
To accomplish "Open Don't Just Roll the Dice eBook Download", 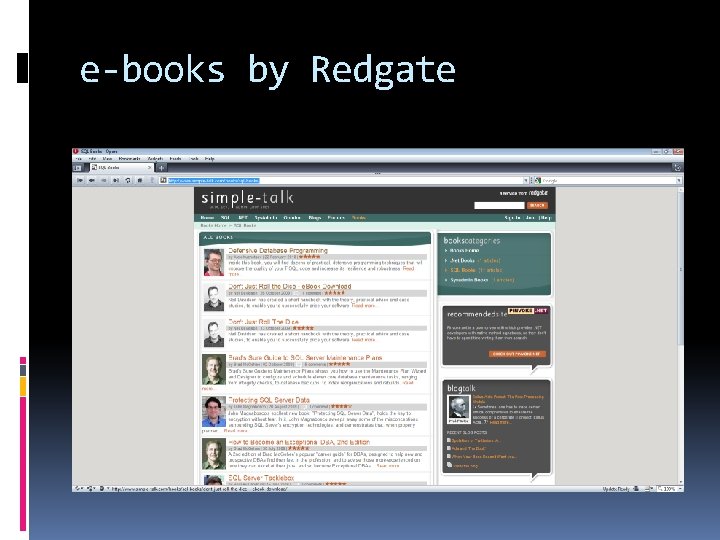I will pyautogui.click(x=290, y=286).
